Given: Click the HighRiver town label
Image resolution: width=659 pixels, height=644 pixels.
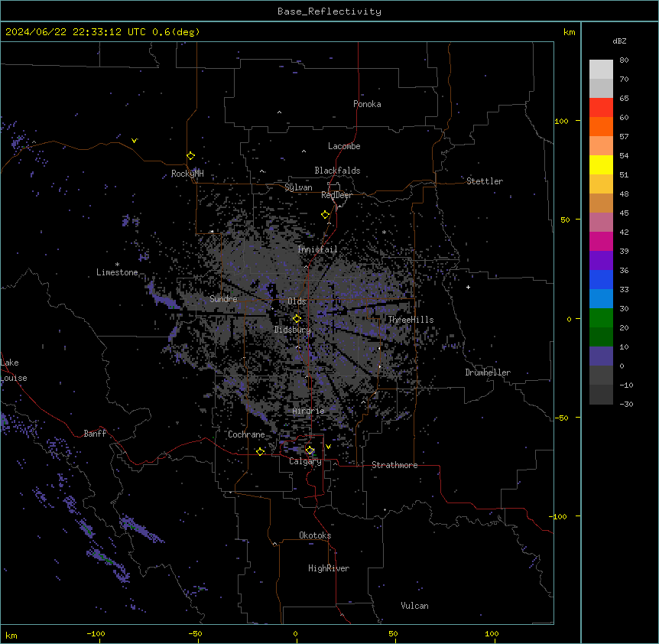Looking at the screenshot, I should (x=329, y=568).
